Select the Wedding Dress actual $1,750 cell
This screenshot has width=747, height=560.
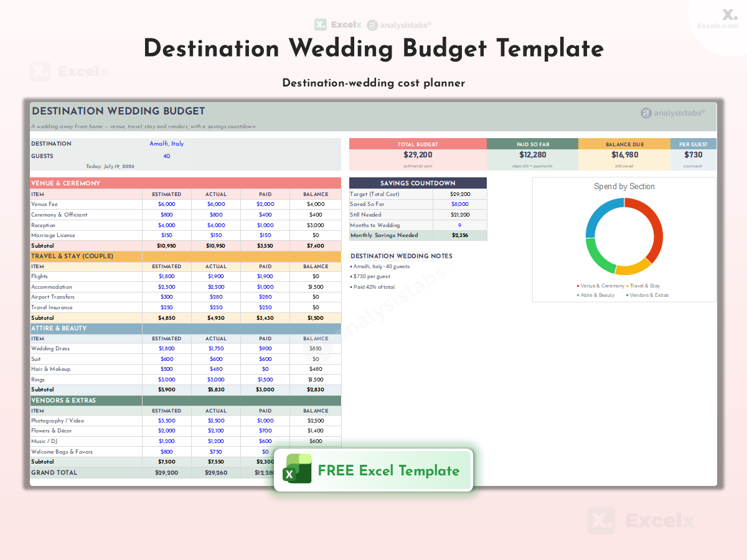216,348
